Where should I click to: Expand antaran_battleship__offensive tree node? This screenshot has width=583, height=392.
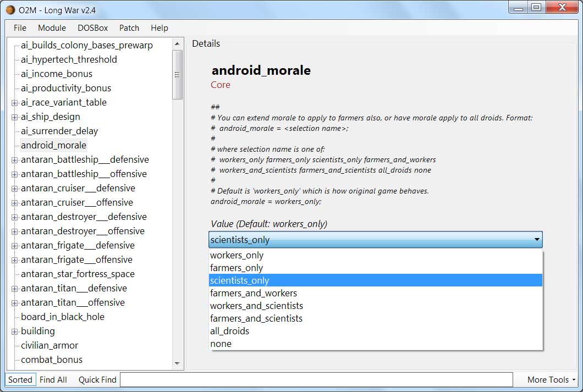point(14,174)
